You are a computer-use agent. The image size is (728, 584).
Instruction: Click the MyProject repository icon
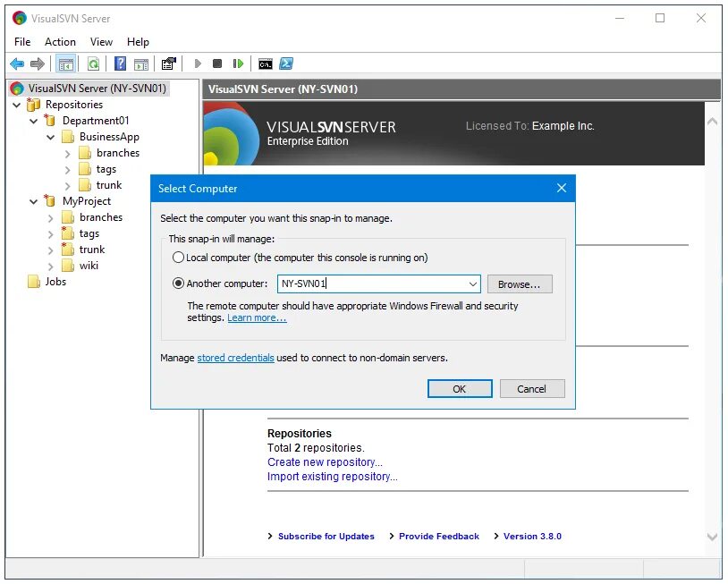point(50,201)
